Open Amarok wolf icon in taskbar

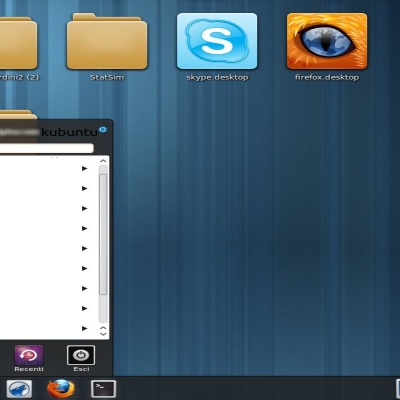tap(19, 389)
